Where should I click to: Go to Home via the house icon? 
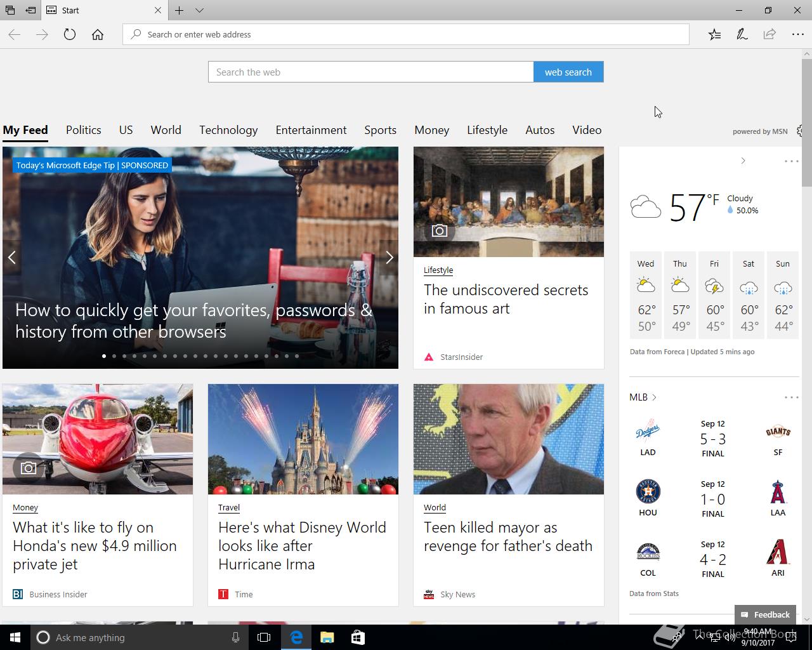pyautogui.click(x=98, y=34)
